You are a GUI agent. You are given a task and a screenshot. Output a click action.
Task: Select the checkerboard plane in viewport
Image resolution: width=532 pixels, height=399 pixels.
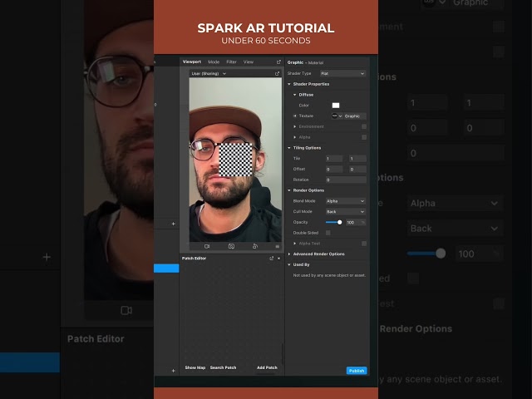[236, 160]
